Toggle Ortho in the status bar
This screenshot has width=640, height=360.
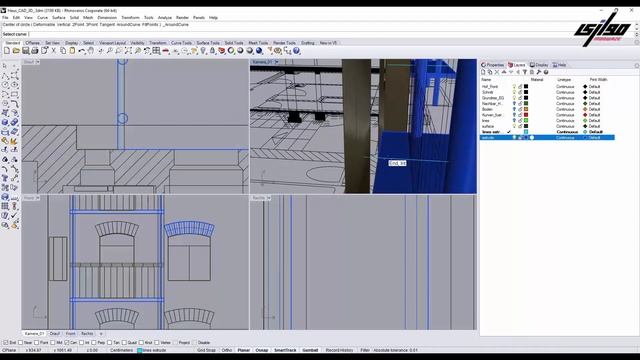pyautogui.click(x=227, y=350)
